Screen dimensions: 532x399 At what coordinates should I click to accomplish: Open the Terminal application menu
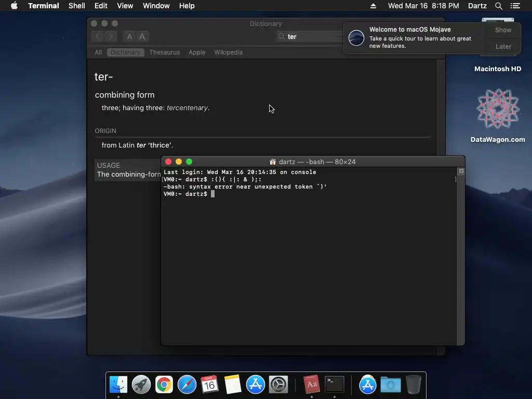[x=44, y=6]
